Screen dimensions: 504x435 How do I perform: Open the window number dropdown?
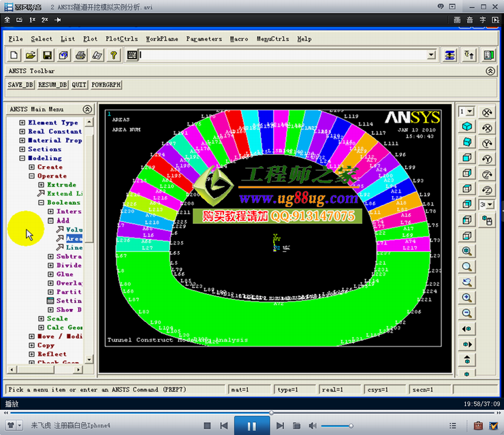click(470, 112)
